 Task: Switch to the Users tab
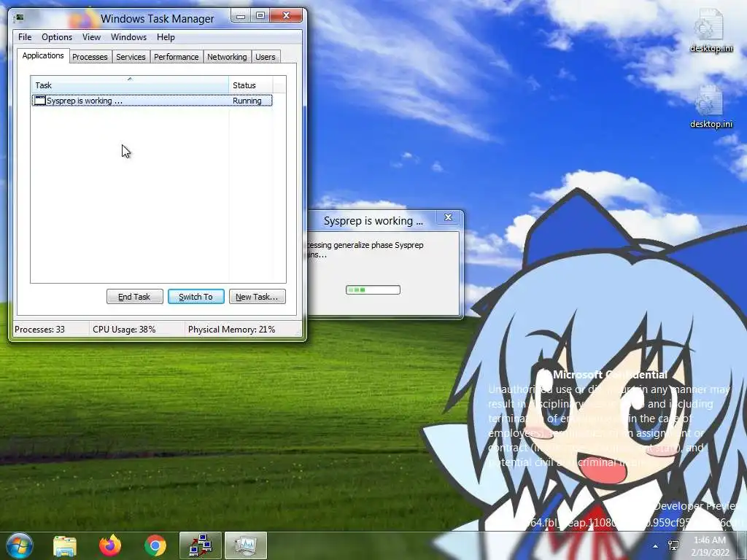266,57
